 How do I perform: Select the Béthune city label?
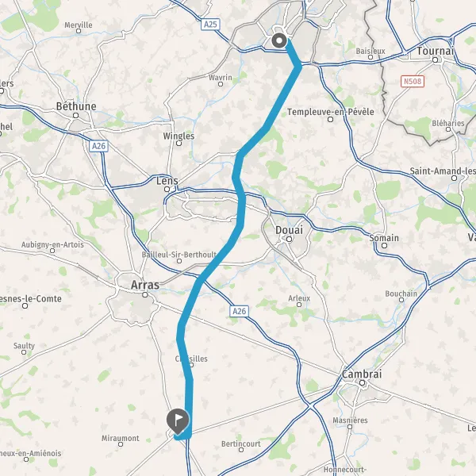pos(76,106)
